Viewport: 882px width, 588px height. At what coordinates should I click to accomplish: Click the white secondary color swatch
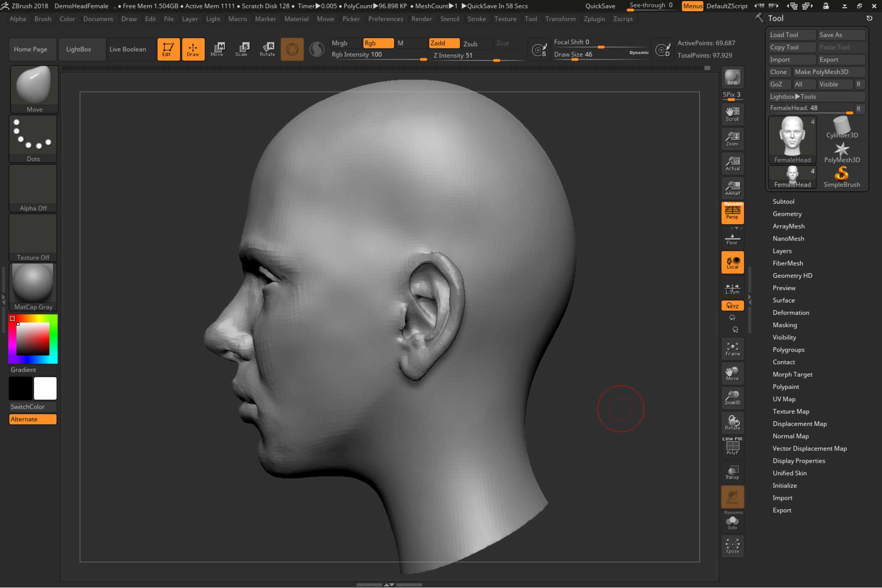[x=45, y=388]
